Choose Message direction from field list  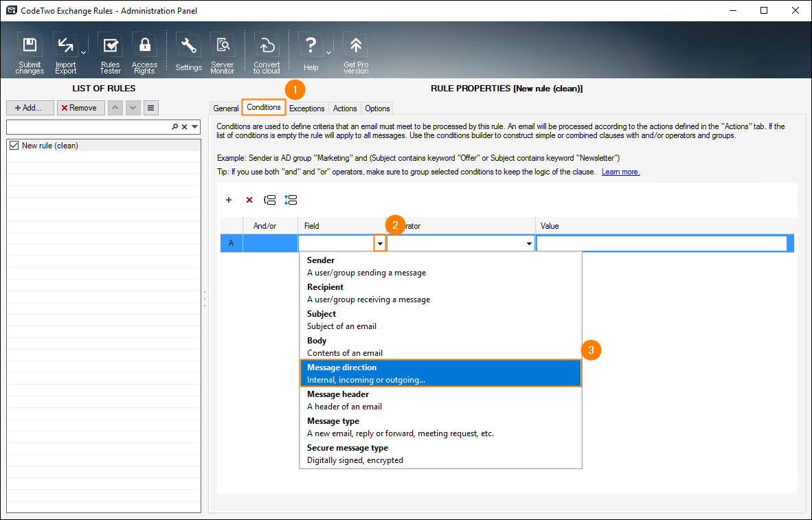441,374
